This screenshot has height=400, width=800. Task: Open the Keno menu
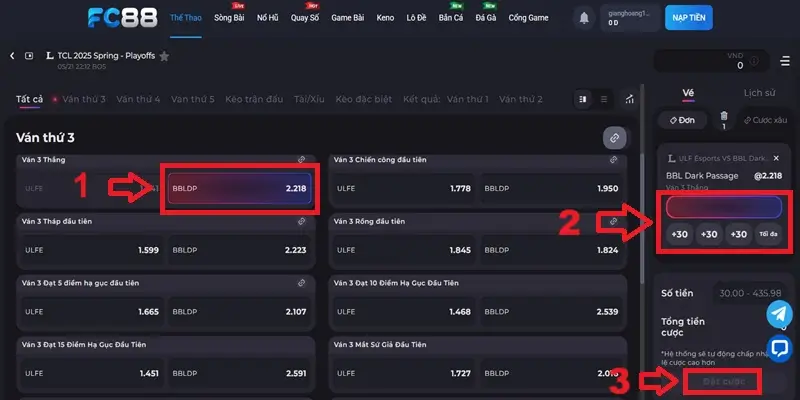coord(385,18)
